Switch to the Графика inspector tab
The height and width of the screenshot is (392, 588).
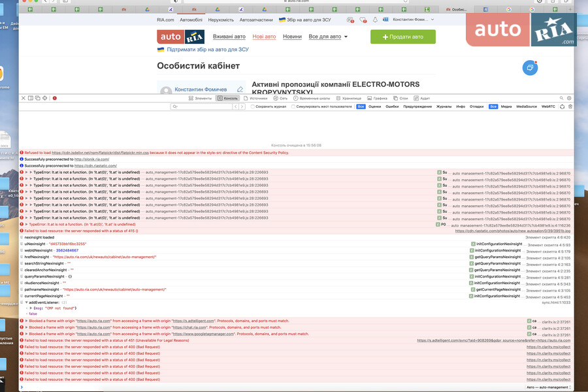(x=377, y=98)
